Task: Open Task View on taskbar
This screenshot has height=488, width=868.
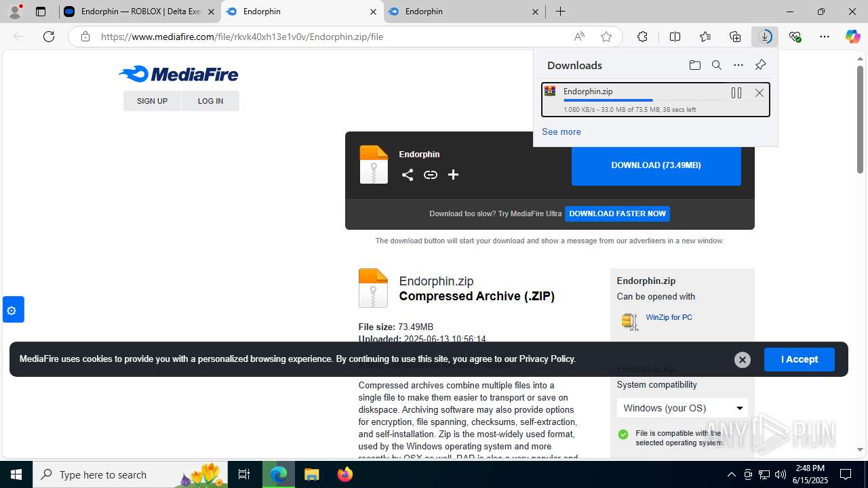Action: (244, 474)
